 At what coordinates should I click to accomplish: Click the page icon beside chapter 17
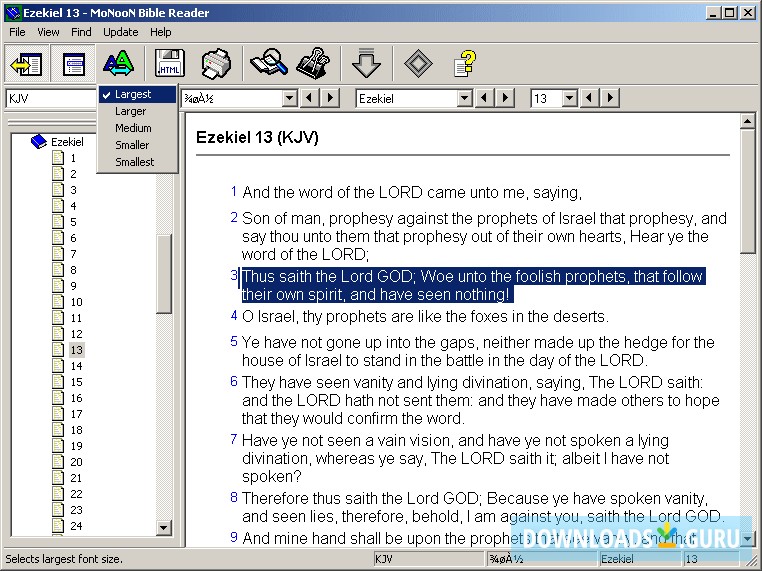pos(58,414)
